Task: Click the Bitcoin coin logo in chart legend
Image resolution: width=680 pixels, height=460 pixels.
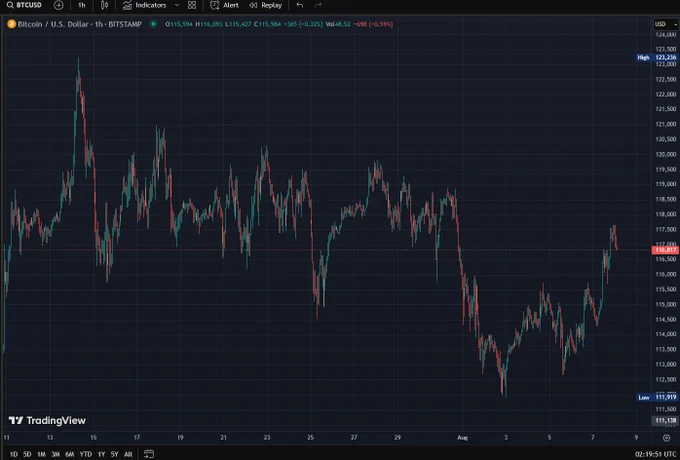Action: click(12, 24)
